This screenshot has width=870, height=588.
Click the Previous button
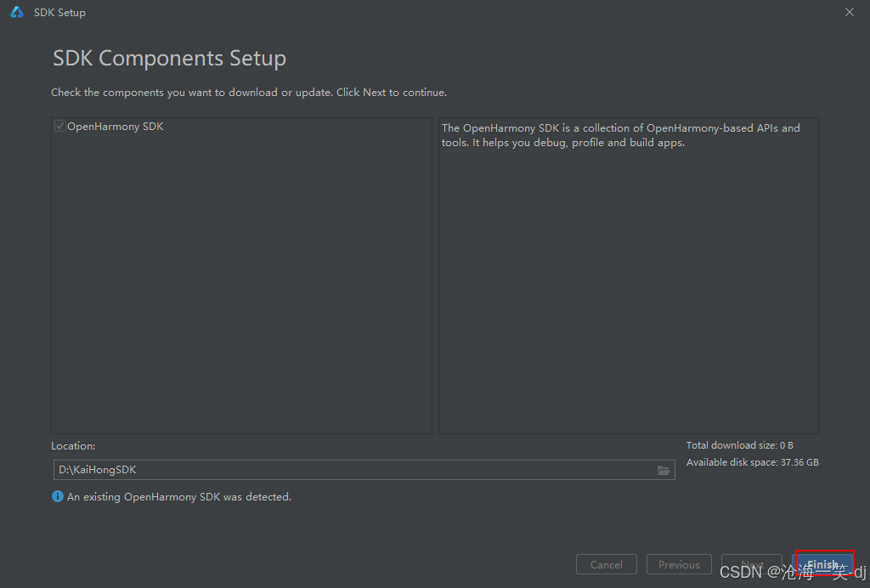679,565
